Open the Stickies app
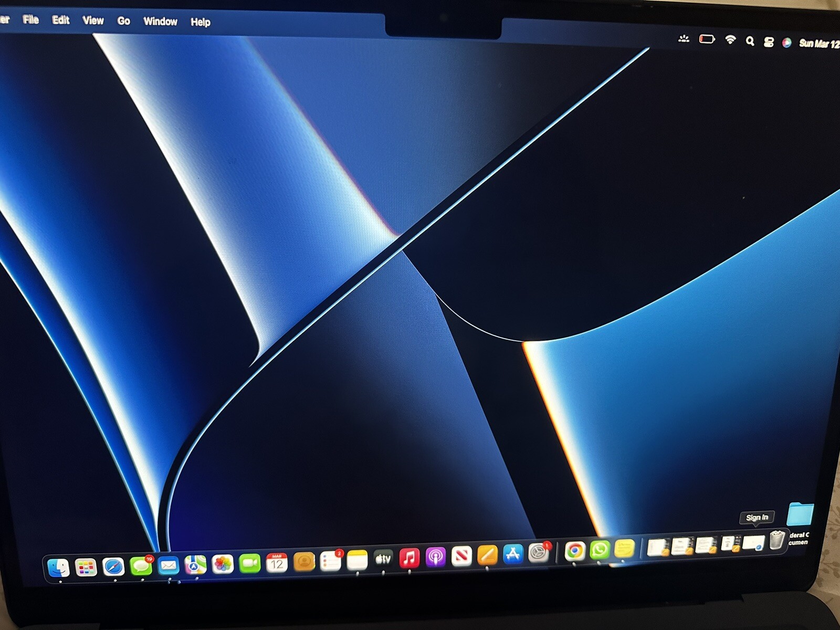Screen dimensions: 840x630 (624, 549)
